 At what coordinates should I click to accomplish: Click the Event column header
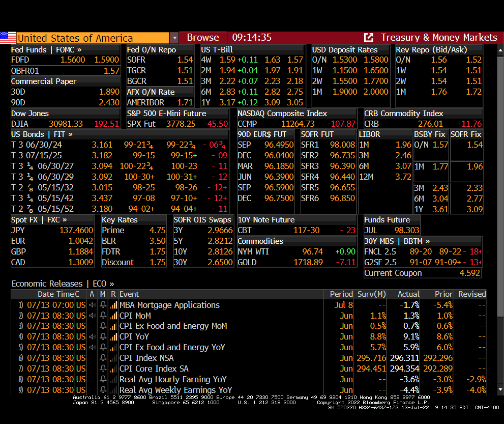(x=129, y=294)
